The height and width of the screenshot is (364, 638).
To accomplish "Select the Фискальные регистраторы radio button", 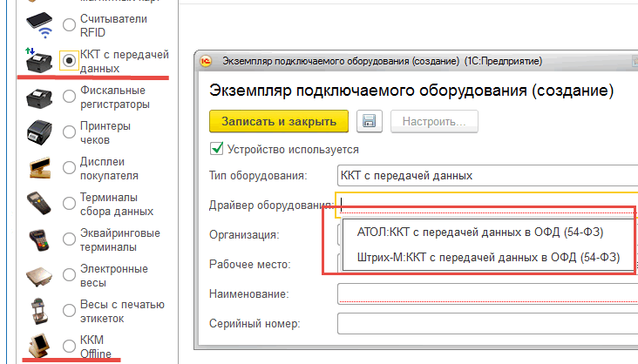I will [69, 97].
